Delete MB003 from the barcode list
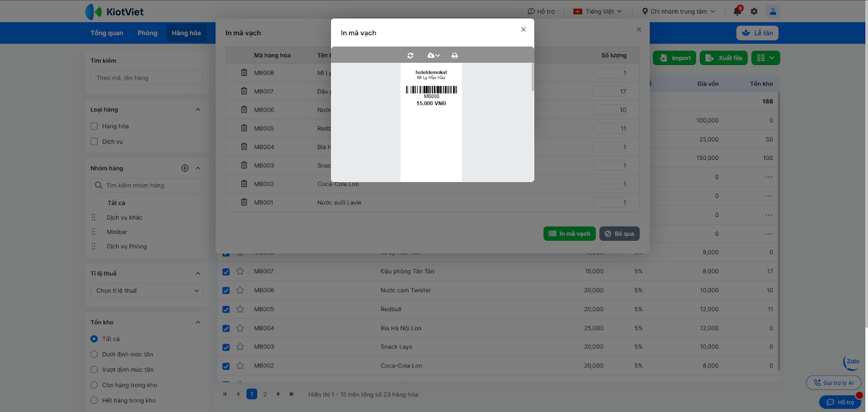 [244, 165]
